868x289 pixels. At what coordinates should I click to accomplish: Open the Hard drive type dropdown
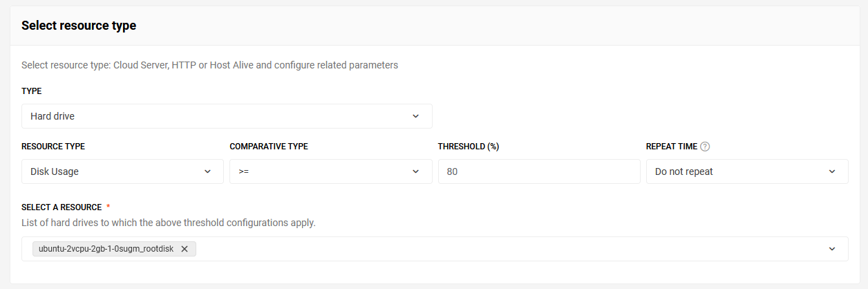[227, 116]
